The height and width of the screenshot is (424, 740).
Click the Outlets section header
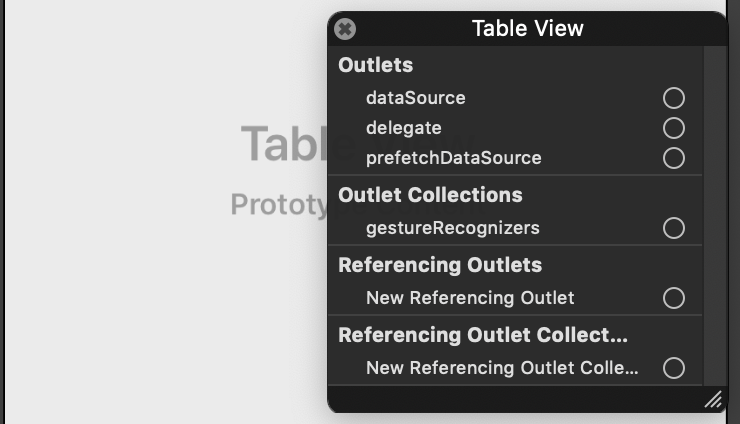[376, 65]
